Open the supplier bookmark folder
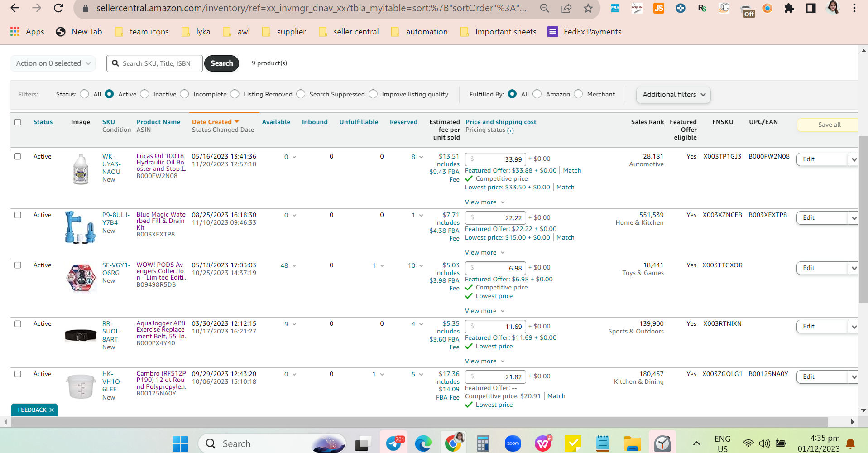 [x=284, y=32]
